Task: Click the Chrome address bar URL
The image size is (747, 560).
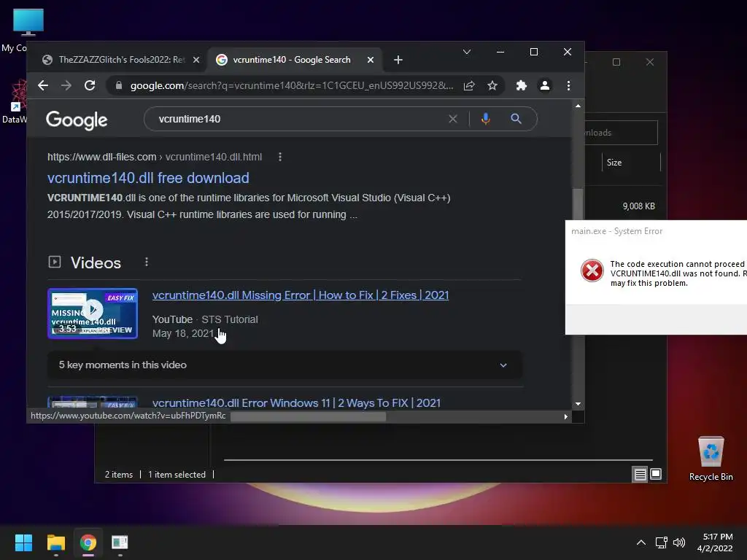Action: click(292, 86)
